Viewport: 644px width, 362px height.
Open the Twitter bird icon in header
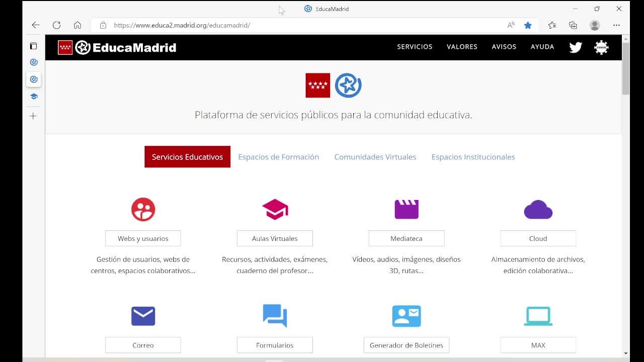576,47
